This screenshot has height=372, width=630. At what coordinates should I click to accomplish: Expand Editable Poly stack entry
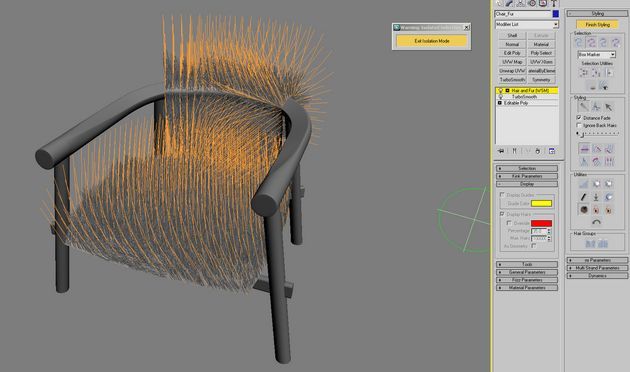[500, 103]
